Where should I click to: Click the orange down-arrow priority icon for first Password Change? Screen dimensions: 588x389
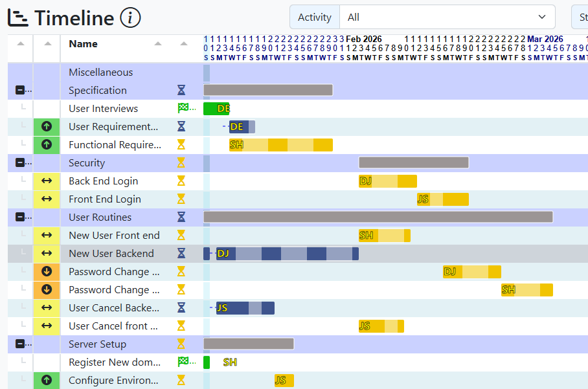pos(47,272)
